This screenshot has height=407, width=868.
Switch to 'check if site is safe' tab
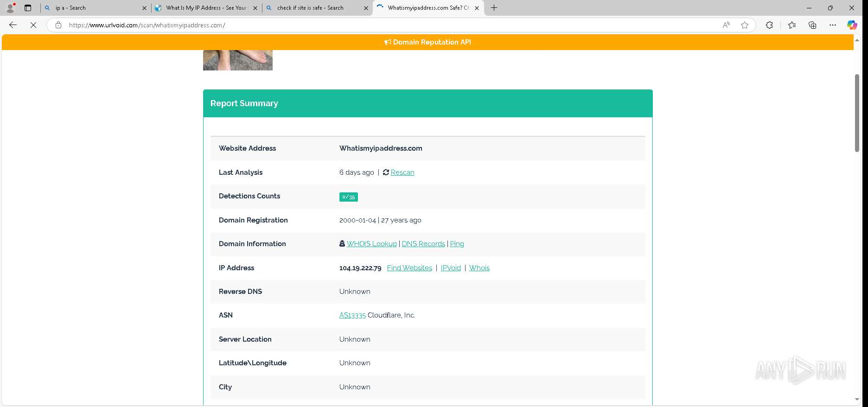(x=317, y=8)
